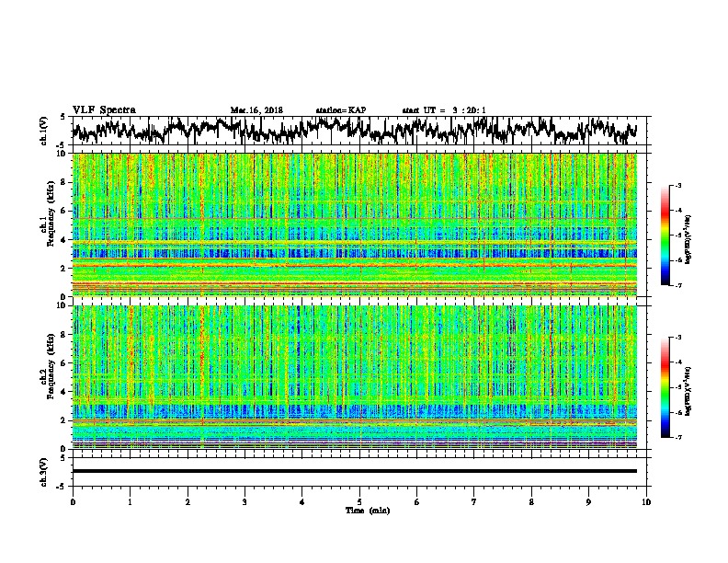Screen dimensions: 728x563
Task: Click the "station=KAP" label
Action: click(x=341, y=110)
